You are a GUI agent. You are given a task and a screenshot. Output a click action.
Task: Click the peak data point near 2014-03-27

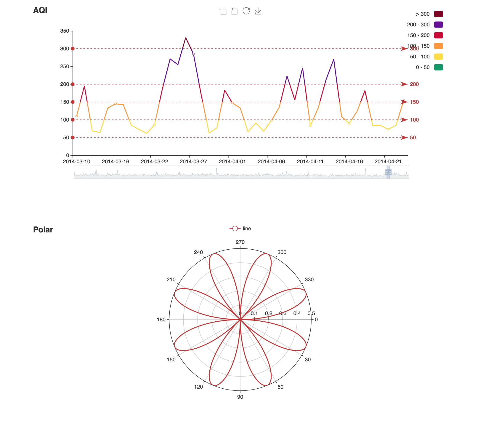pyautogui.click(x=185, y=38)
